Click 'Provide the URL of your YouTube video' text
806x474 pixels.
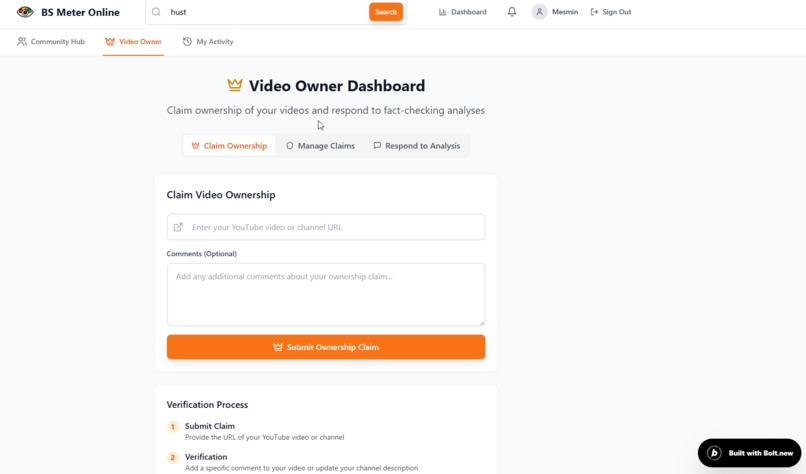pos(265,437)
